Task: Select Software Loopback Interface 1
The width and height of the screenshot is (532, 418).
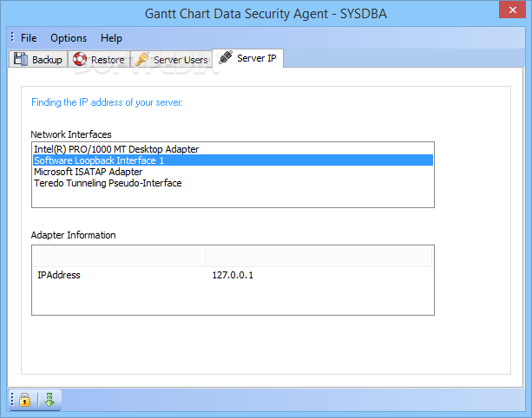Action: pos(233,160)
